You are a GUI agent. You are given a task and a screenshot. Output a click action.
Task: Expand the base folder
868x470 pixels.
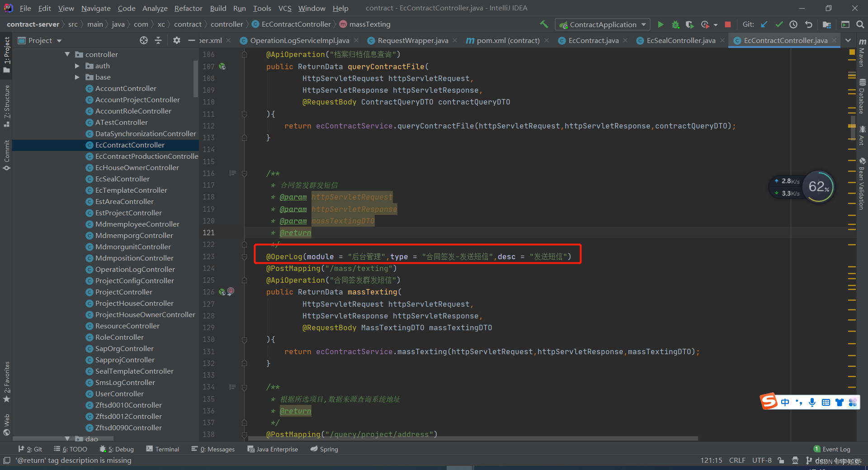[77, 77]
